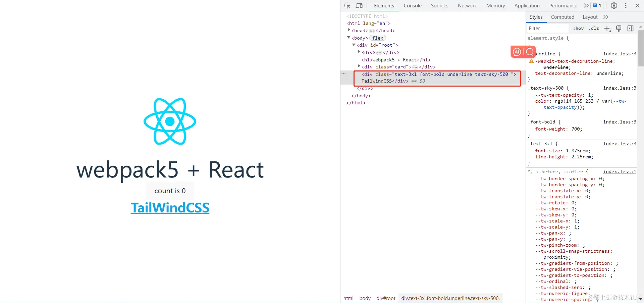Click the div#root breadcrumb item
Viewport: 644px width, 303px height.
(386, 298)
